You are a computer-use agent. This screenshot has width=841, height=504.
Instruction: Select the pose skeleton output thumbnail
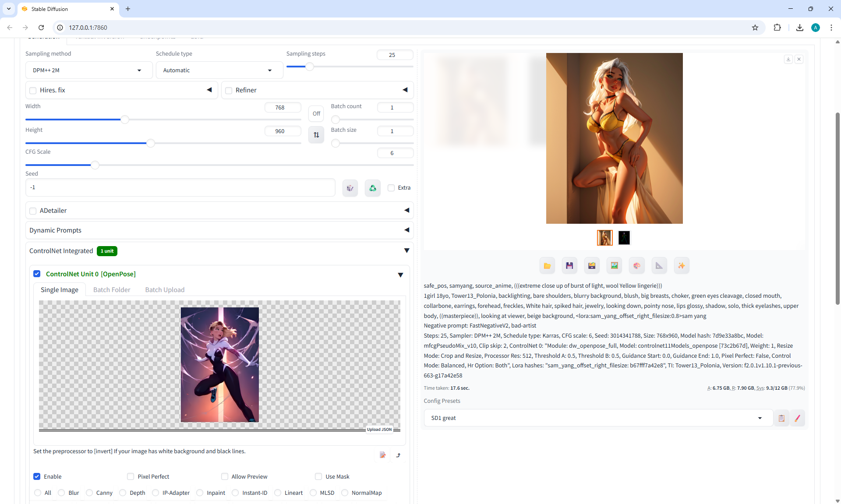[624, 238]
